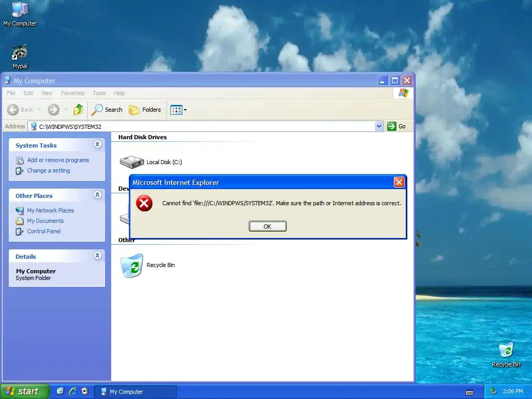
Task: Collapse the Other Places panel
Action: click(97, 194)
